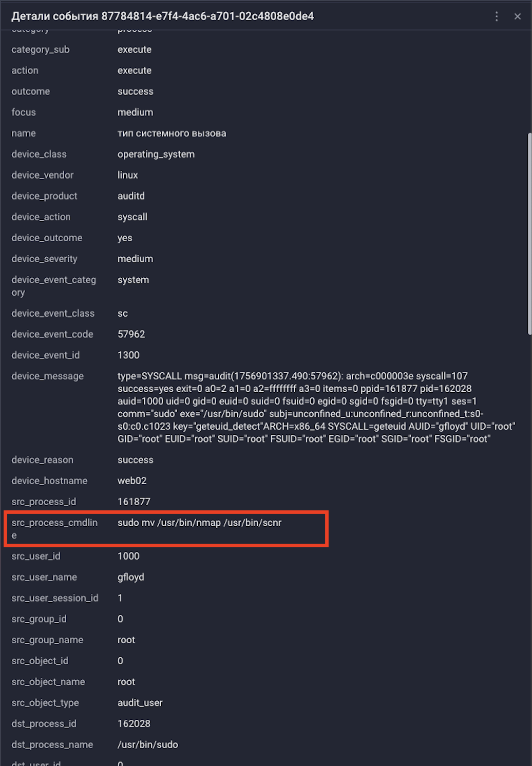Click the event details title header
The image size is (532, 766).
[x=162, y=16]
